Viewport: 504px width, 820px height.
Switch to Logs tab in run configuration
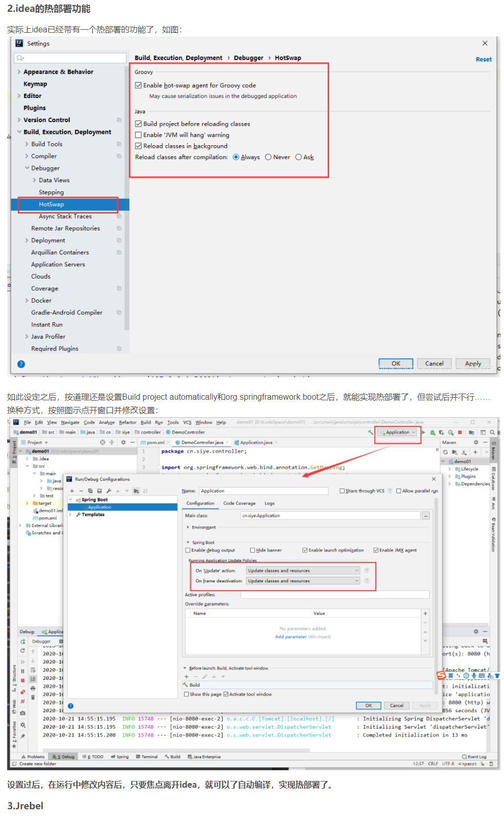[270, 503]
